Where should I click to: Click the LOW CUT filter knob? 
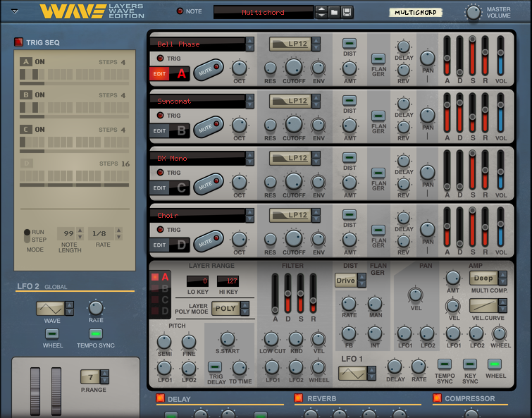pos(271,339)
